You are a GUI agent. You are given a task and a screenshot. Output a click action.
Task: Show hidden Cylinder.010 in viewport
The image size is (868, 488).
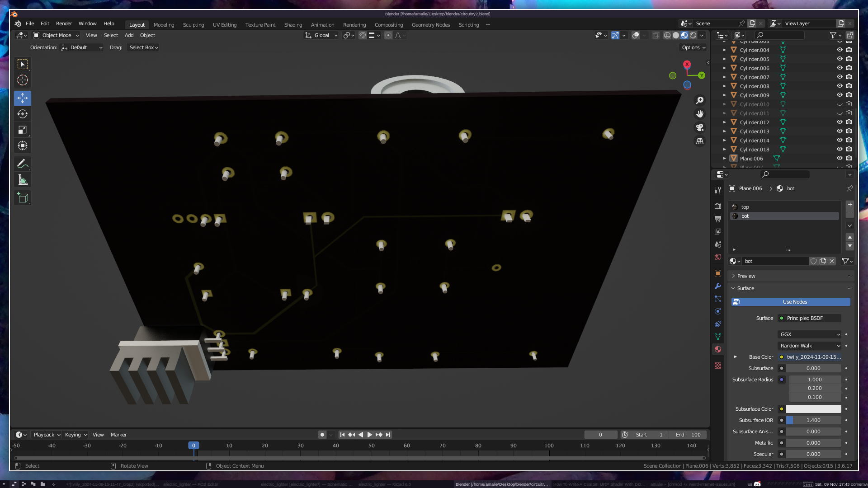click(840, 104)
